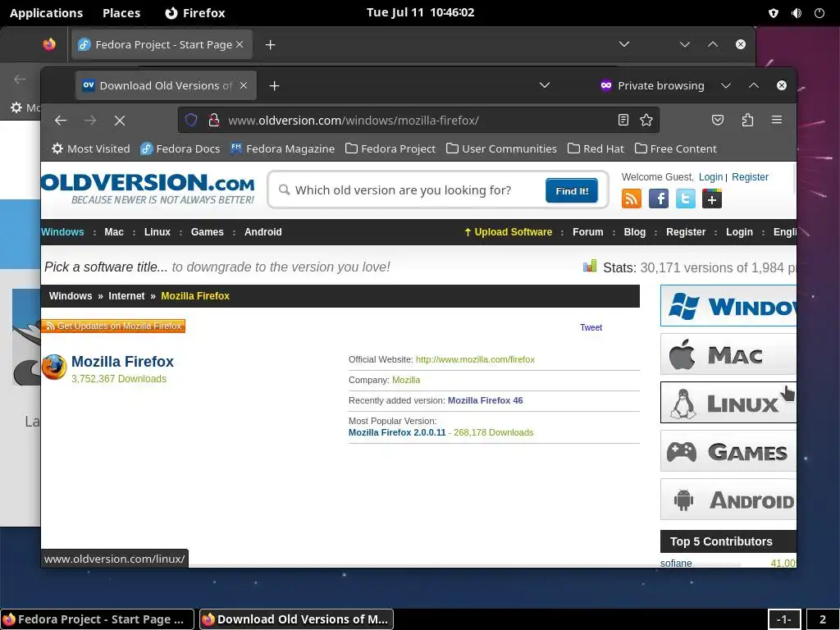The image size is (840, 630).
Task: Click the back arrow in the private window
Action: [61, 121]
